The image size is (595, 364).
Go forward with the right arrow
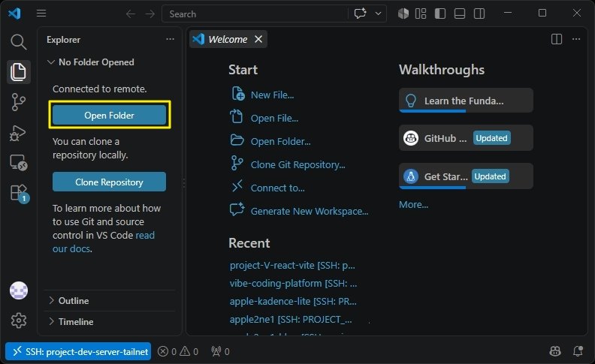click(150, 14)
